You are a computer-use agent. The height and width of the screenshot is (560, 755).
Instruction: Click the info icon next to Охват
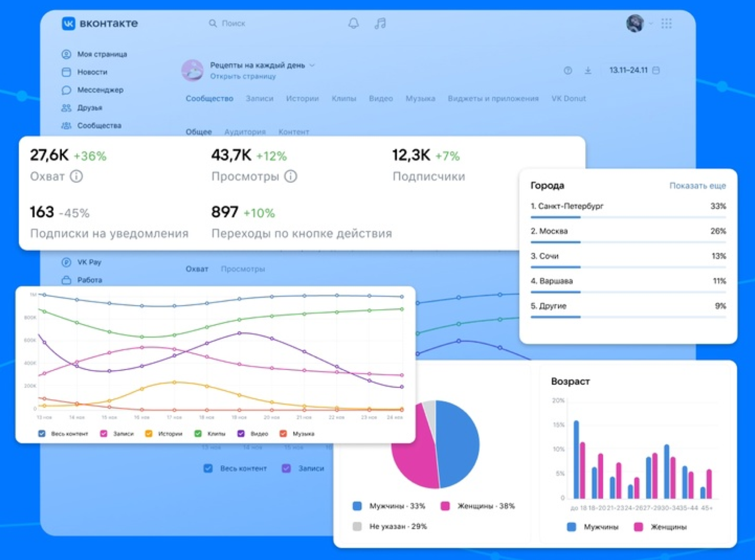point(76,176)
